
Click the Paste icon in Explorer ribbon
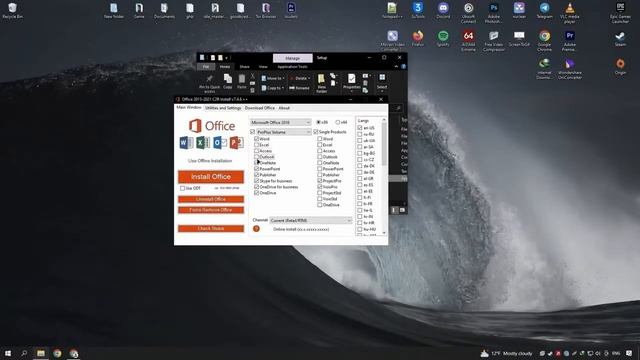242,81
